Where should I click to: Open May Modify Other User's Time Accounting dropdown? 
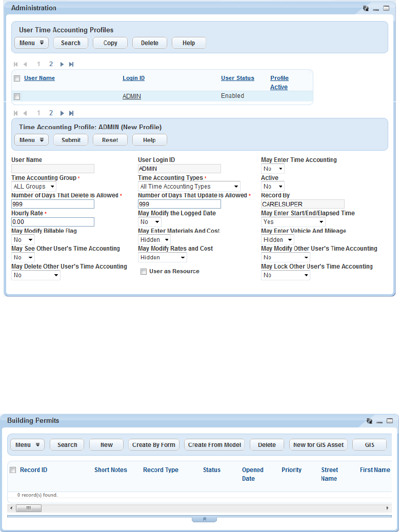286,257
